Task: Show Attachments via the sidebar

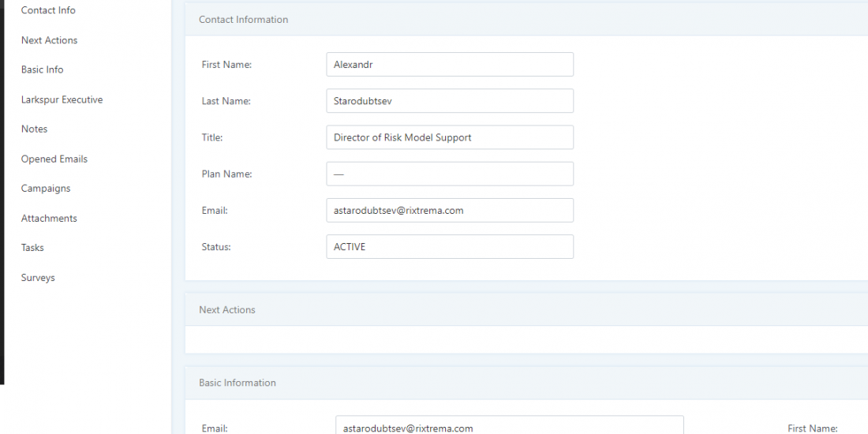Action: coord(49,218)
